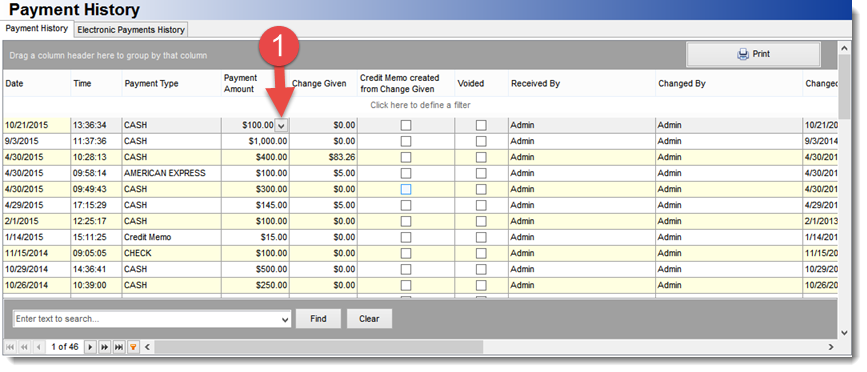This screenshot has width=867, height=372.
Task: Jump to next page of records
Action: click(105, 347)
